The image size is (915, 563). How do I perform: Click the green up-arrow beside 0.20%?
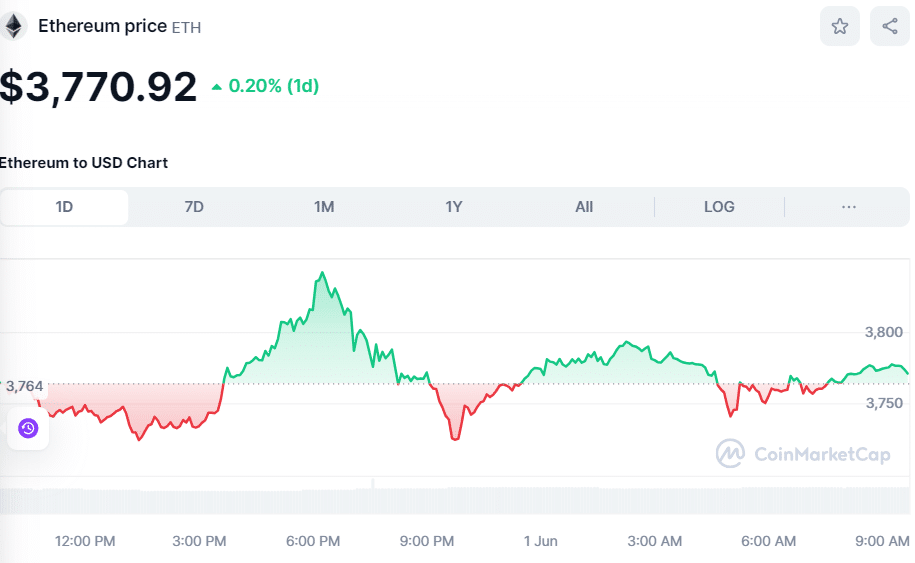[217, 87]
